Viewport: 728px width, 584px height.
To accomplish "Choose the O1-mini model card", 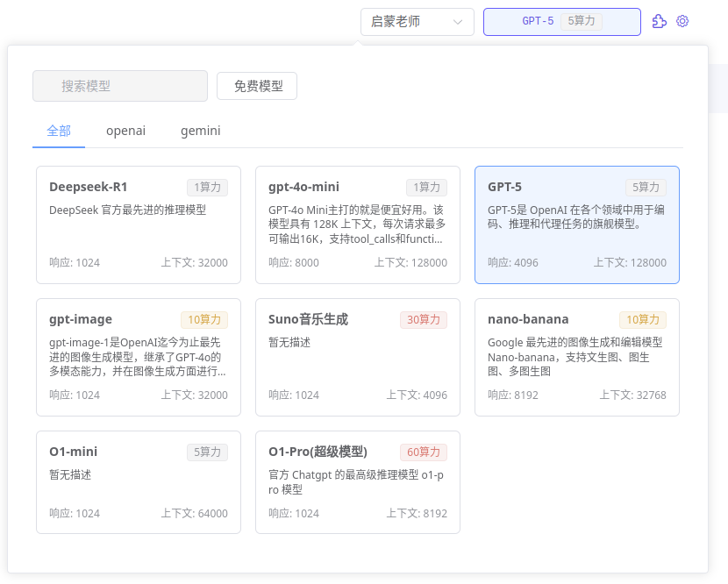I will click(x=139, y=482).
